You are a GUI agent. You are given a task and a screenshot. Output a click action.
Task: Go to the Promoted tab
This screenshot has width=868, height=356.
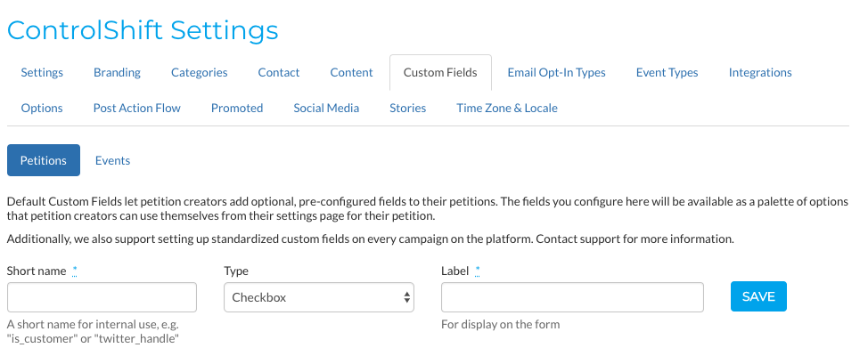click(237, 108)
